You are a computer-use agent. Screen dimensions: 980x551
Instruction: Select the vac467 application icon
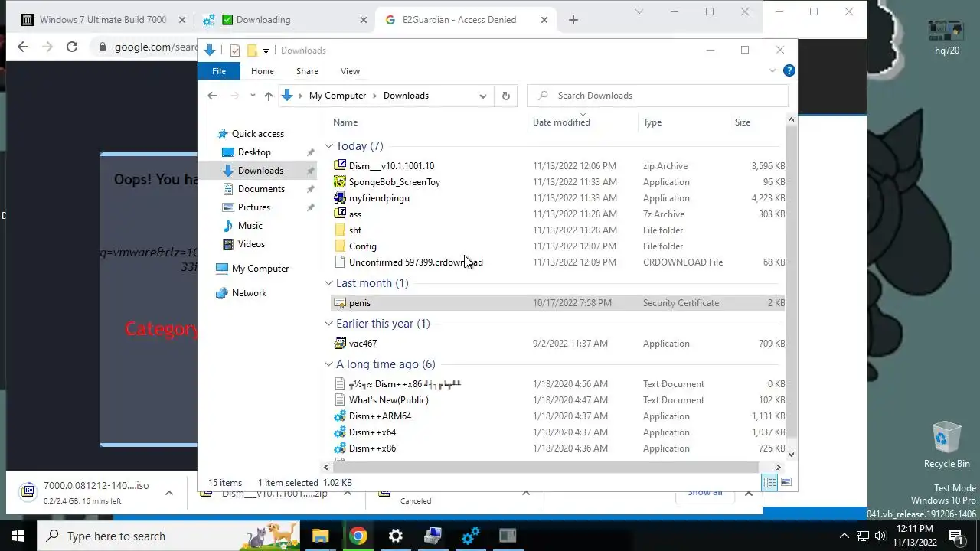pyautogui.click(x=341, y=343)
